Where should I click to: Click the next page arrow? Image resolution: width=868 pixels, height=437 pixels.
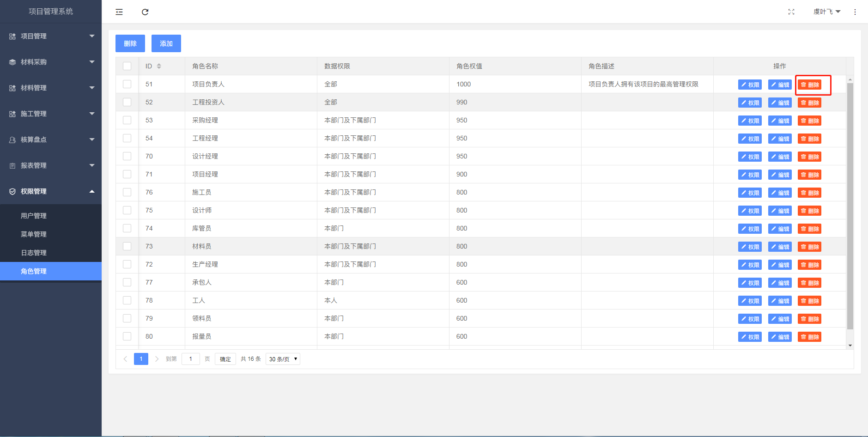(157, 359)
